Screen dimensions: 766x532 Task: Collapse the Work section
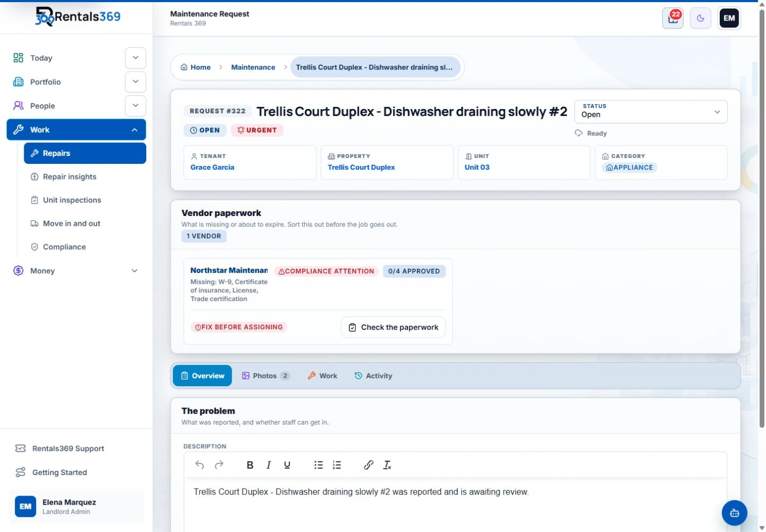(134, 130)
